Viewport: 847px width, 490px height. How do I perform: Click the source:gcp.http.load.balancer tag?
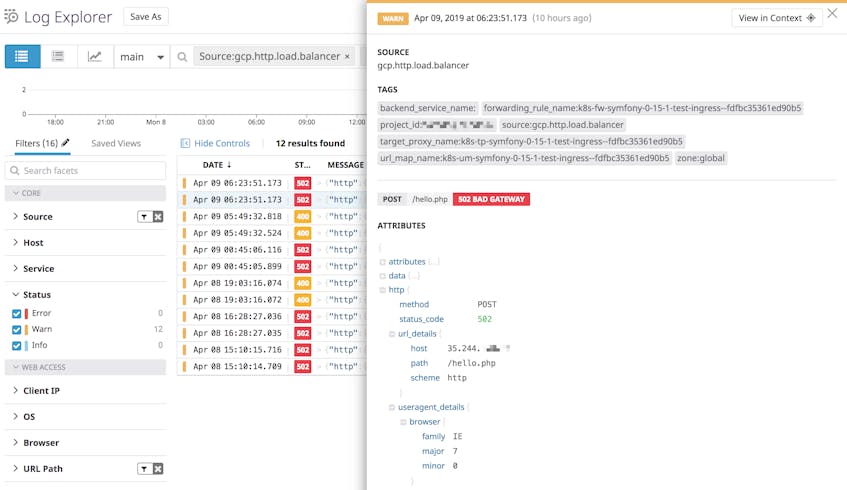click(562, 125)
